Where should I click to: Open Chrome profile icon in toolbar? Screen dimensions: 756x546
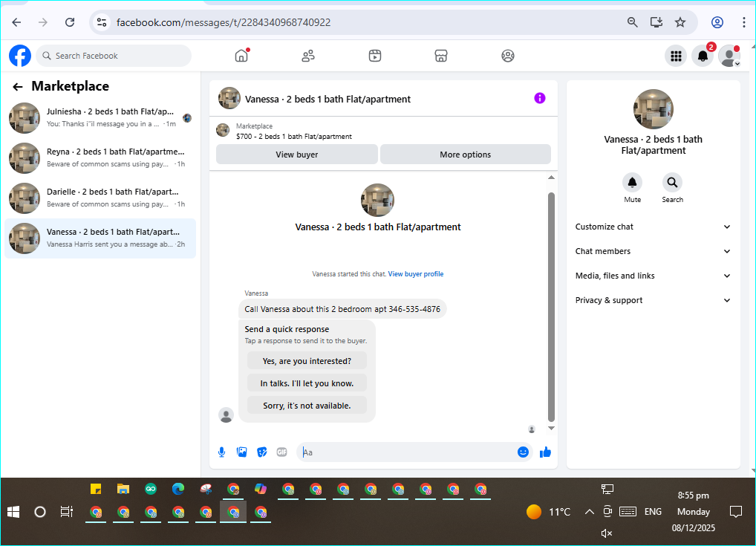(x=717, y=22)
